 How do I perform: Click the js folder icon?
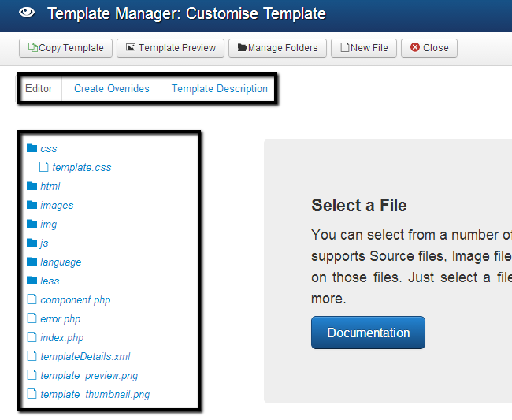(x=32, y=243)
